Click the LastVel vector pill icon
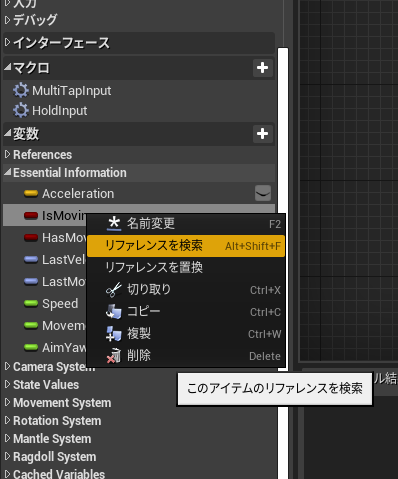Image resolution: width=398 pixels, height=479 pixels. tap(31, 260)
